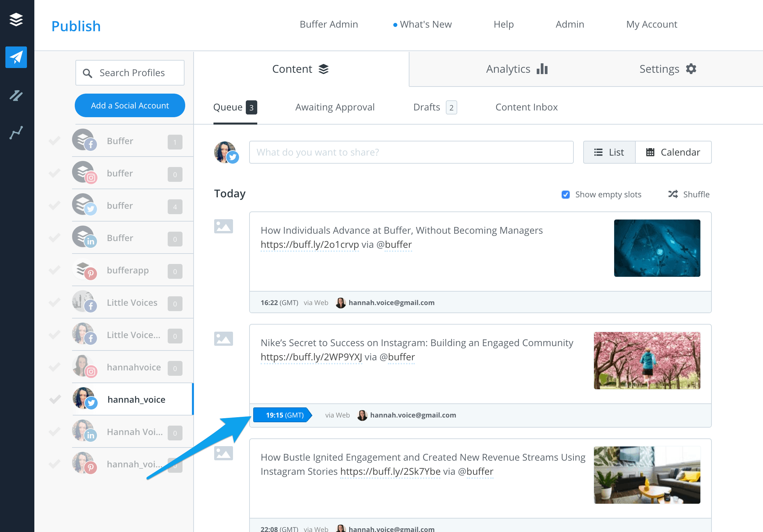The width and height of the screenshot is (763, 532).
Task: Toggle checkmark next to buffer Instagram profile
Action: click(x=55, y=173)
